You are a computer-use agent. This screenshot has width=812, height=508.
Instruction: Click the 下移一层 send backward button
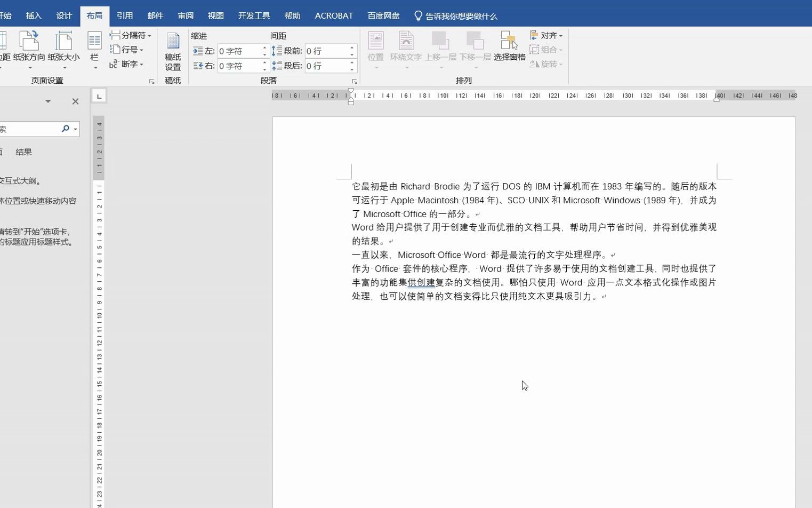pos(475,50)
